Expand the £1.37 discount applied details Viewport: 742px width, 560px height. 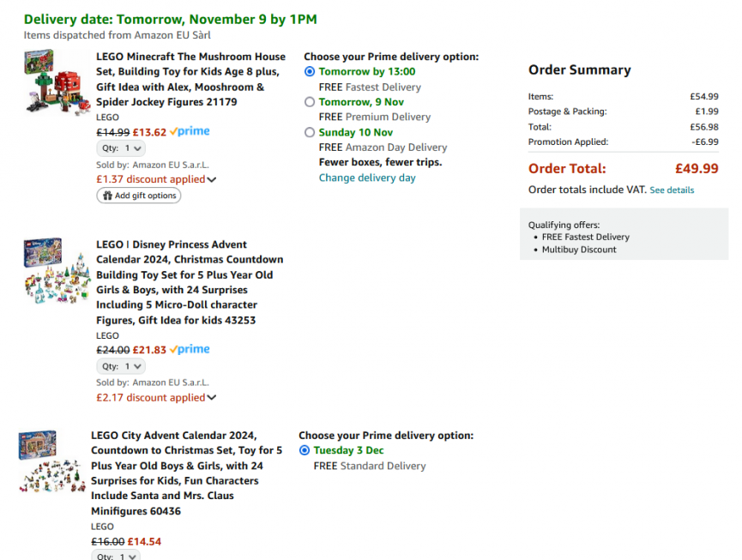point(211,180)
